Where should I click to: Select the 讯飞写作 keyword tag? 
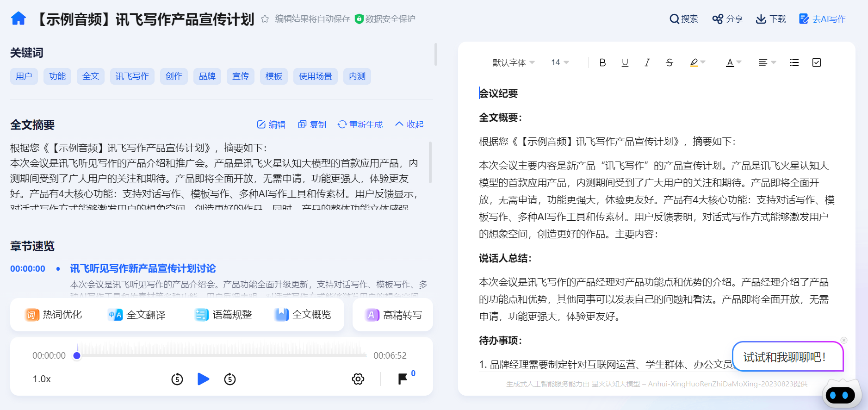coord(132,76)
